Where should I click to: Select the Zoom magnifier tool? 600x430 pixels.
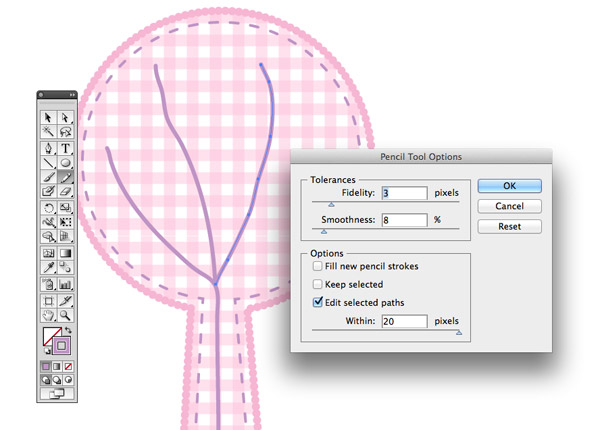coord(65,316)
